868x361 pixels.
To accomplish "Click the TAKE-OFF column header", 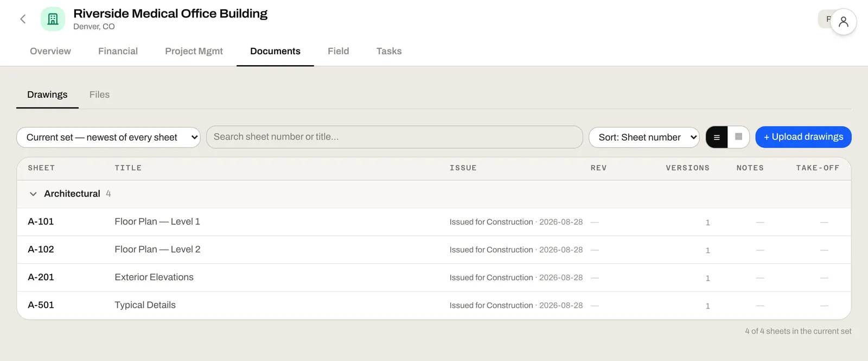I will [818, 168].
